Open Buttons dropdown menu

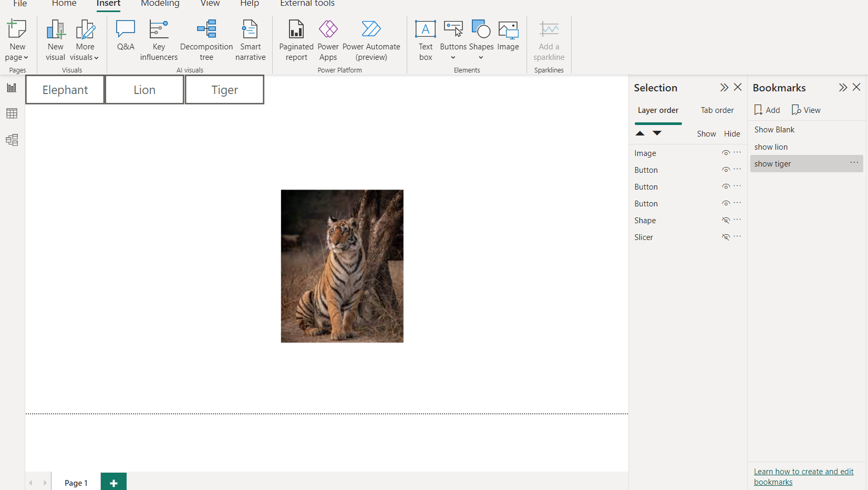(x=453, y=58)
